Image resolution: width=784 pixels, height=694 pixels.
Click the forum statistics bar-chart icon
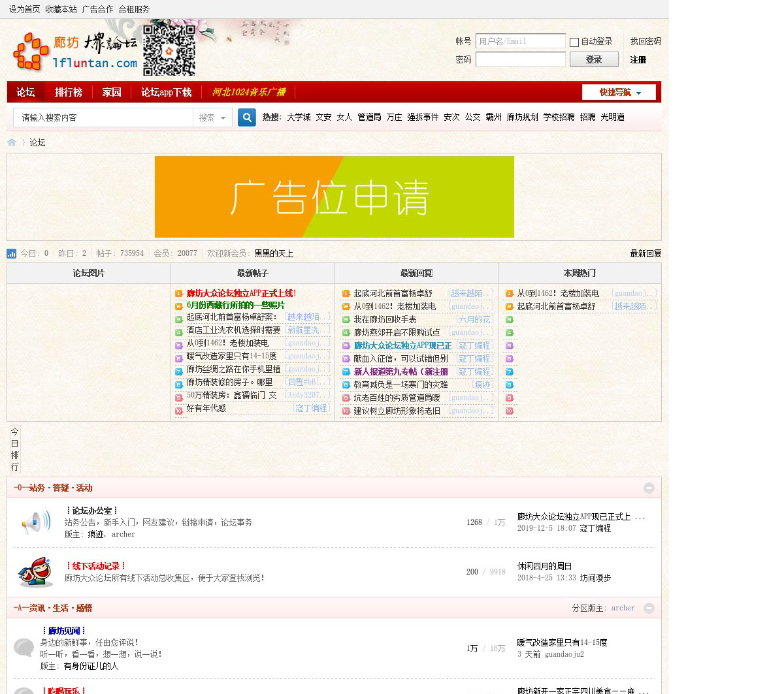point(12,253)
